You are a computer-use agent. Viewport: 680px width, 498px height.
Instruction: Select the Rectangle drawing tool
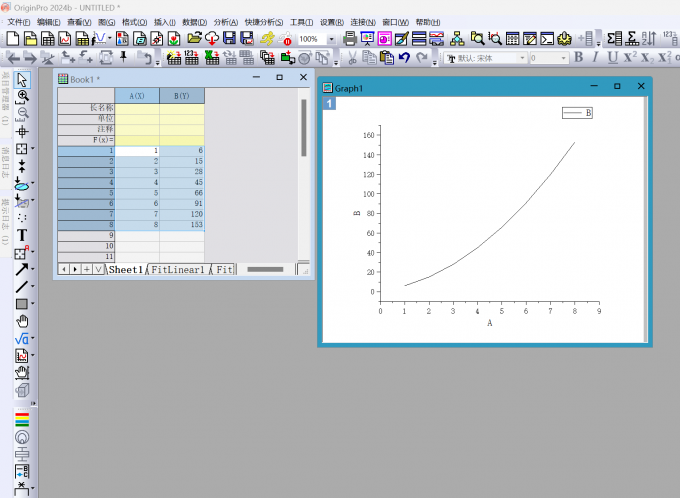(x=21, y=304)
